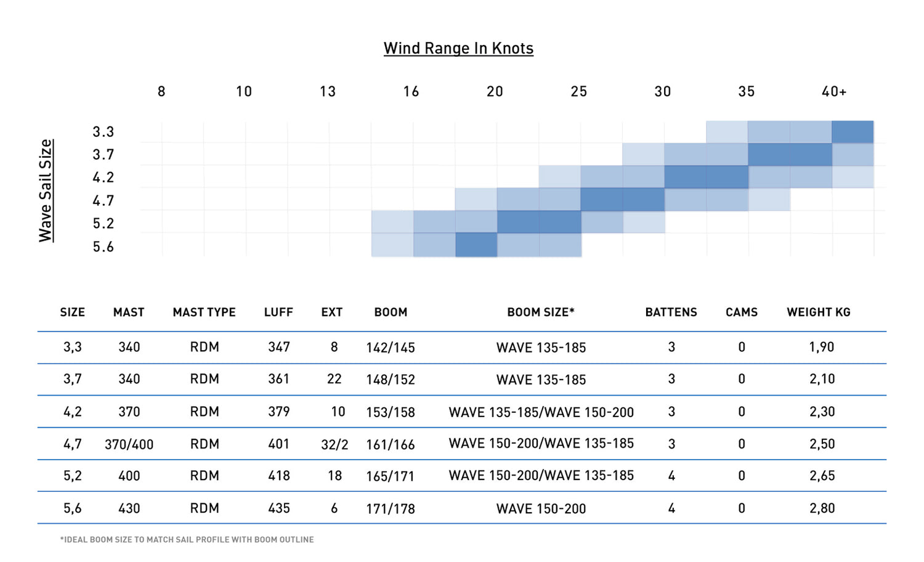
Task: Click the CAMS column header
Action: (741, 312)
